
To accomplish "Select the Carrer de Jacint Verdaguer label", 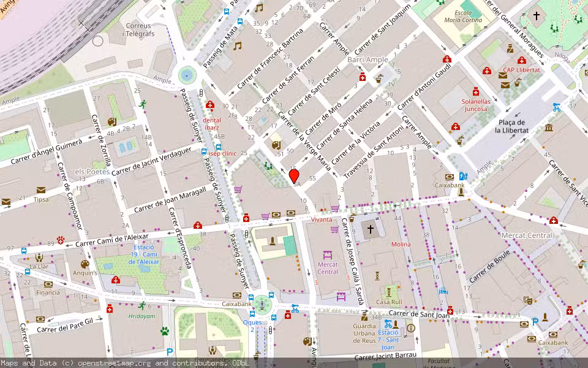I will [x=152, y=161].
